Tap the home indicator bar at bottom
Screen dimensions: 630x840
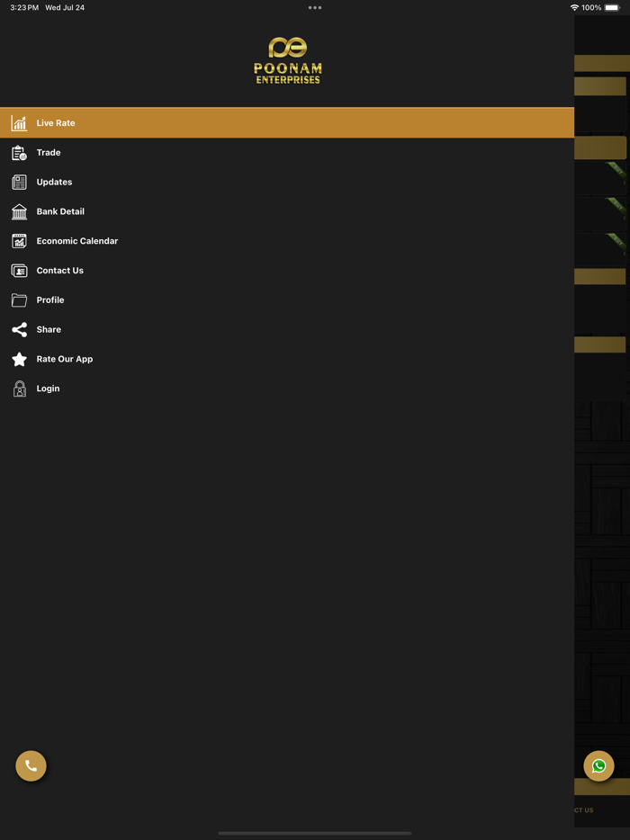click(x=315, y=833)
